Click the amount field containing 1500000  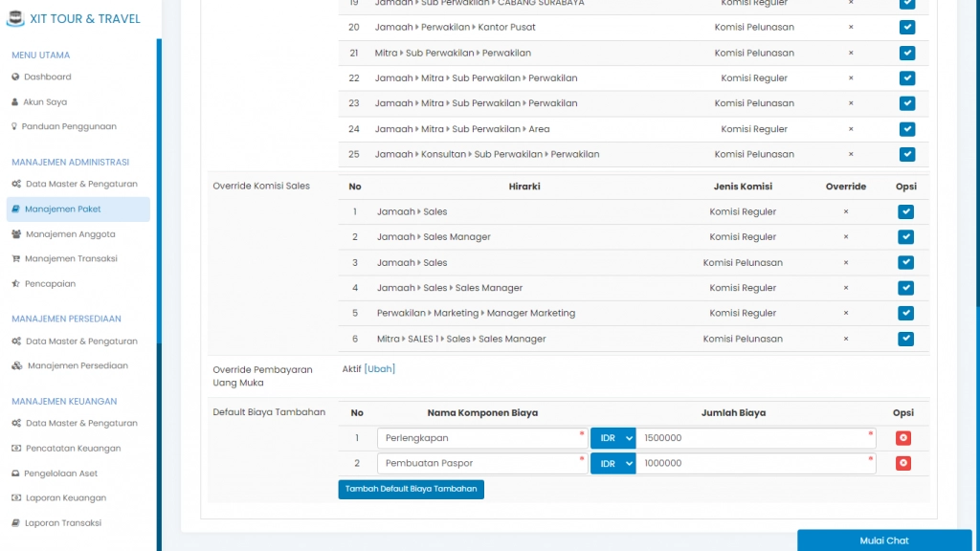tap(754, 438)
